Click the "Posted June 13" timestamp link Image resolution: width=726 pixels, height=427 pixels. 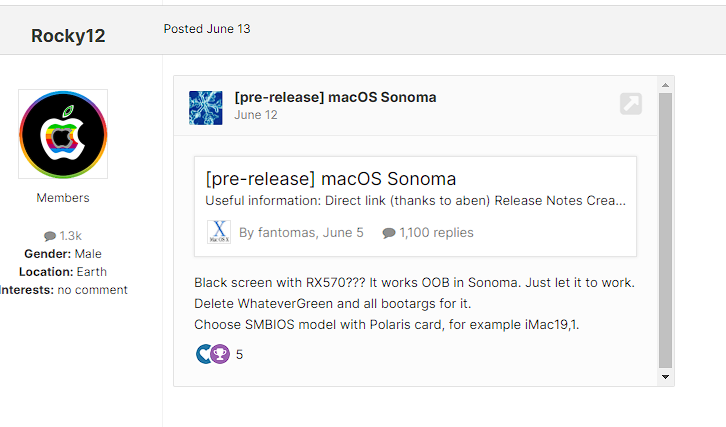pos(207,29)
